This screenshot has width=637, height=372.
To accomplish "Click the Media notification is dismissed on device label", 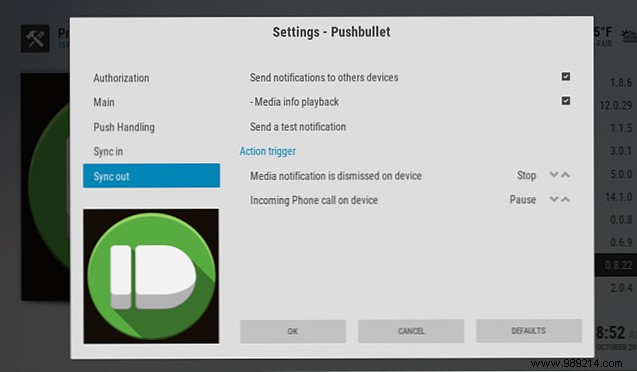I will (336, 176).
